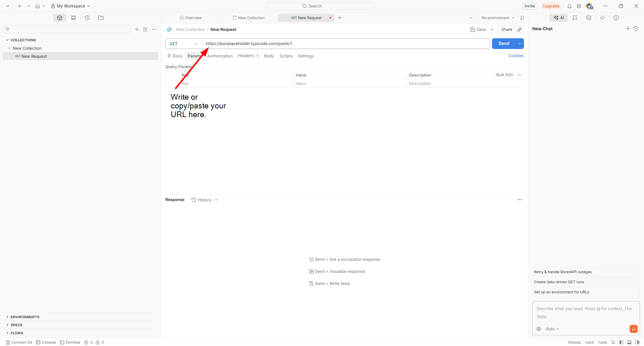Open the comments panel icon
The width and height of the screenshot is (644, 346).
589,18
